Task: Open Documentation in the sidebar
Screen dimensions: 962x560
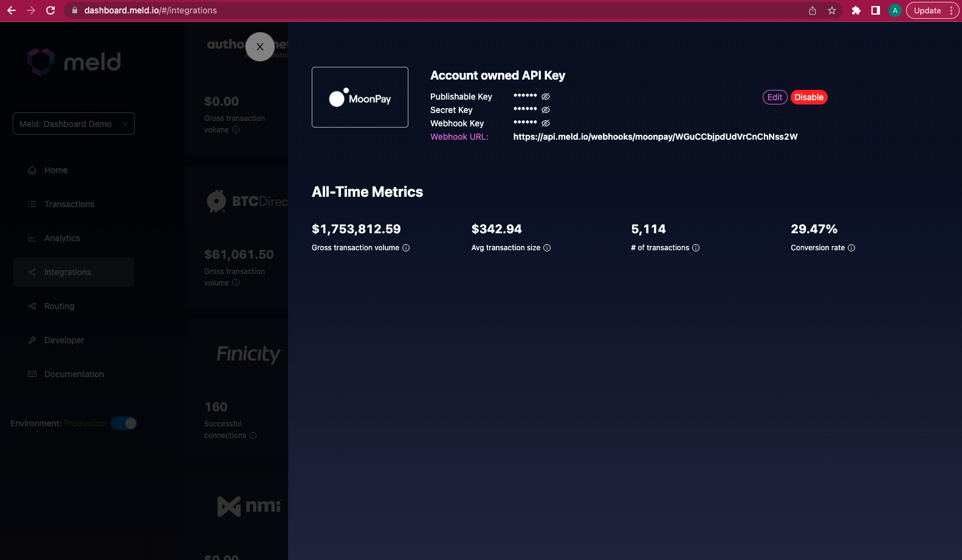Action: pos(74,374)
